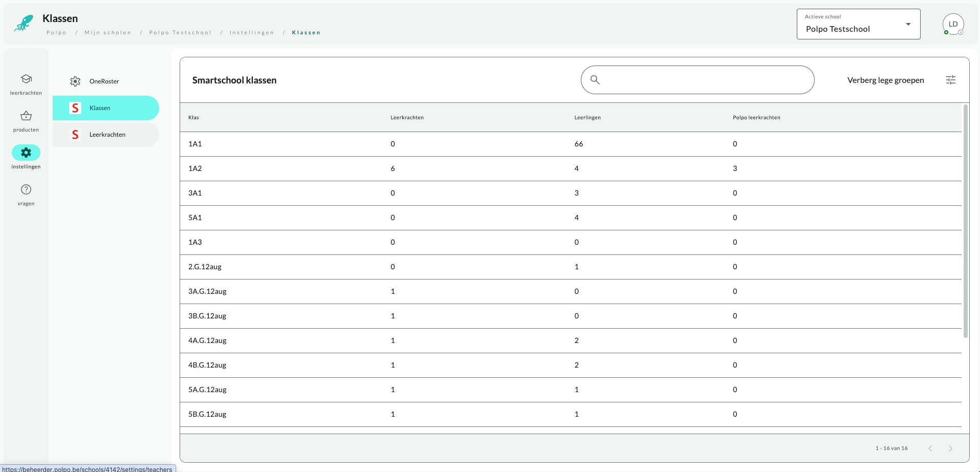Screen dimensions: 980x472
Task: Open Instellingen breadcrumb link
Action: tap(252, 33)
